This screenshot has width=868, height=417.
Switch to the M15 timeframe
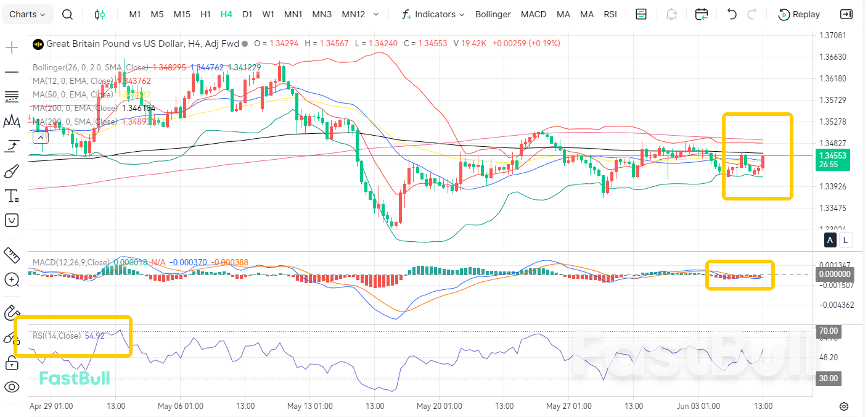(x=182, y=14)
